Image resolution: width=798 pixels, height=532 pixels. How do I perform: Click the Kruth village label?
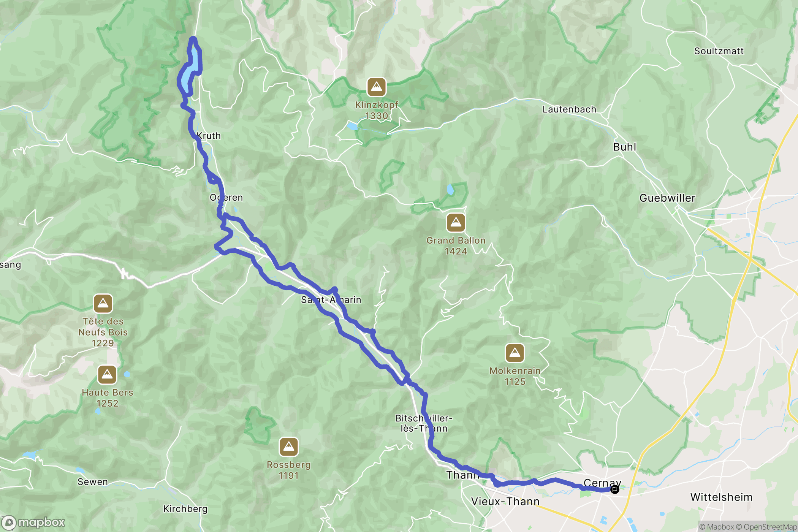pyautogui.click(x=209, y=136)
